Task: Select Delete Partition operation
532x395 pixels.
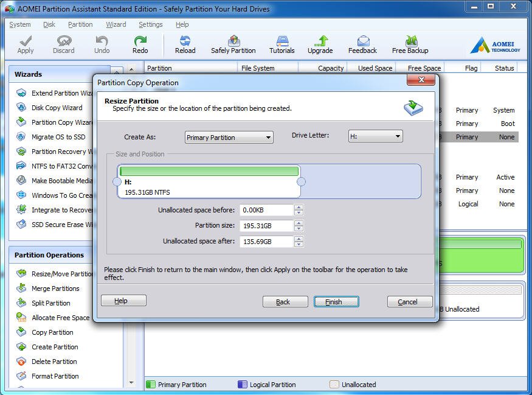Action: point(46,362)
